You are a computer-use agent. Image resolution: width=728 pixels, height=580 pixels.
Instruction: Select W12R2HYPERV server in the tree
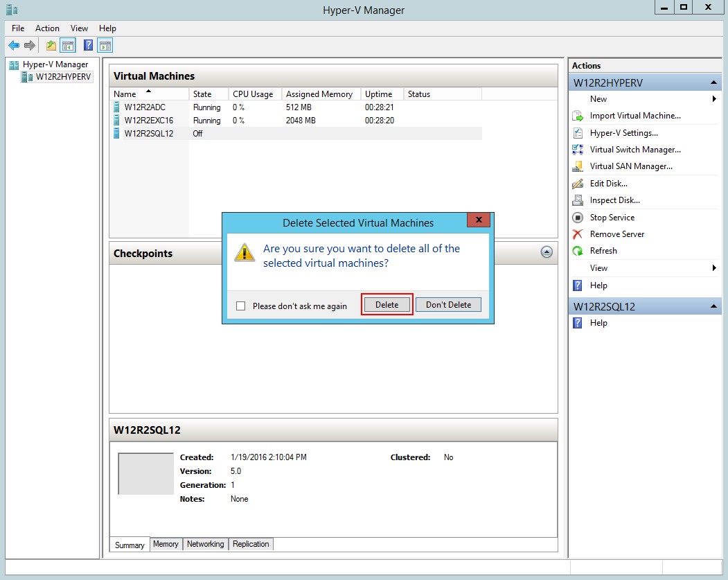(63, 77)
